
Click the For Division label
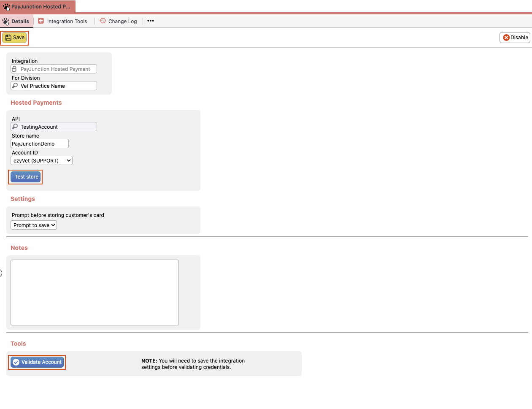(x=26, y=78)
